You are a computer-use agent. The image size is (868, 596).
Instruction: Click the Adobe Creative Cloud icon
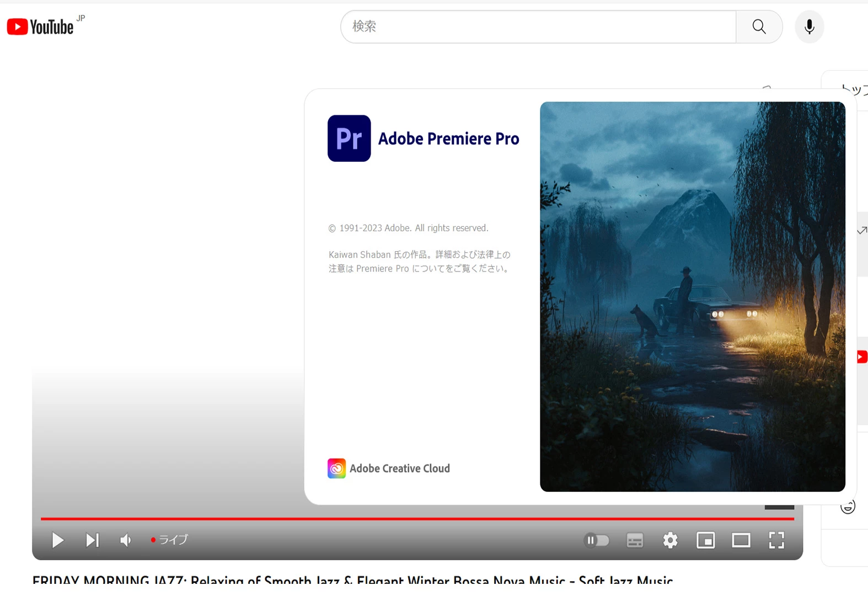336,469
